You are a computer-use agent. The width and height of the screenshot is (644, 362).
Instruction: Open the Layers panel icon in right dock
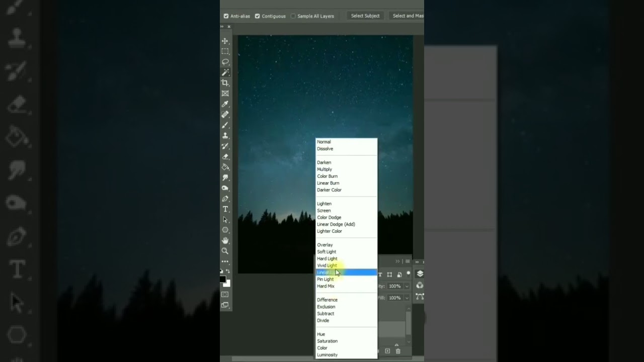point(420,274)
